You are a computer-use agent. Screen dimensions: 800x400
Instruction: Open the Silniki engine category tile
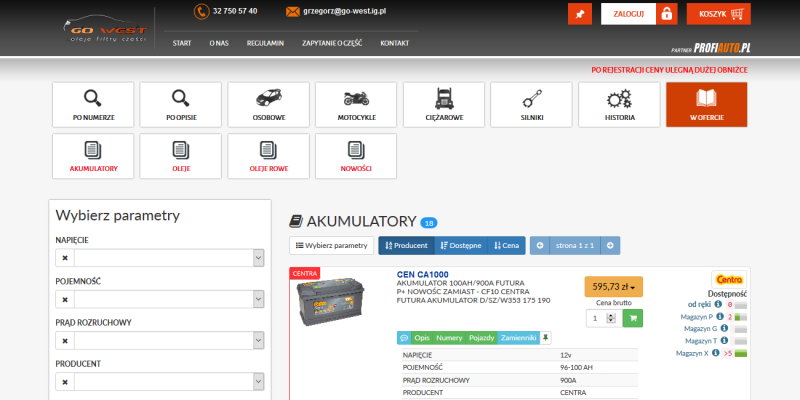pyautogui.click(x=531, y=105)
